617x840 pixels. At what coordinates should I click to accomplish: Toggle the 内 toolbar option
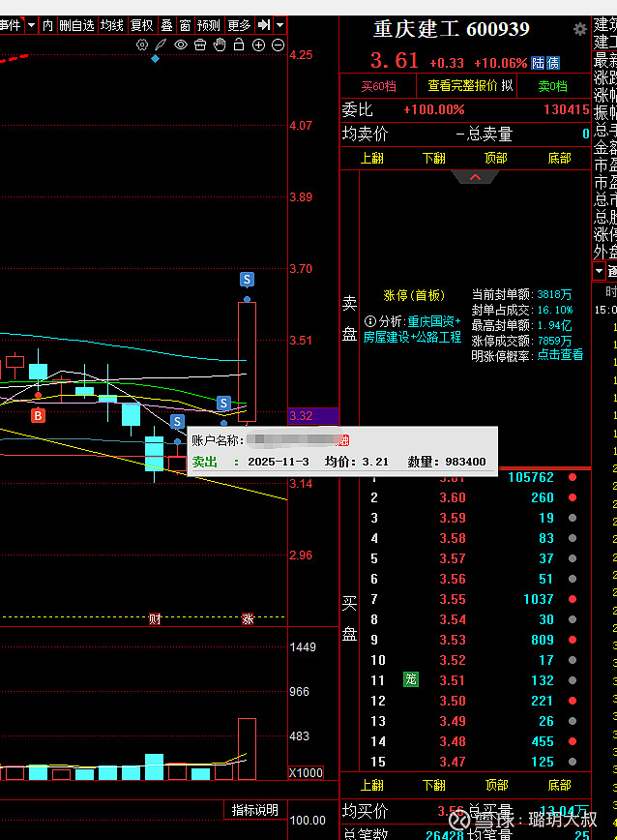[47, 25]
